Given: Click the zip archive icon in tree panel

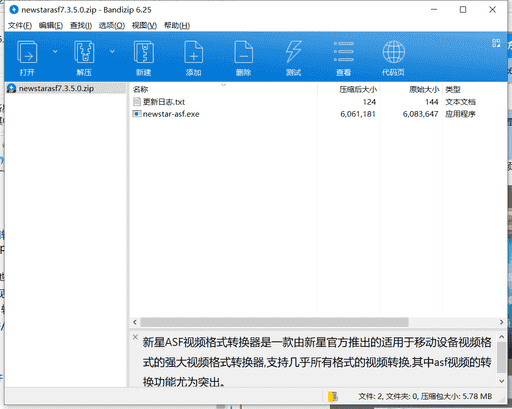Looking at the screenshot, I should point(12,88).
